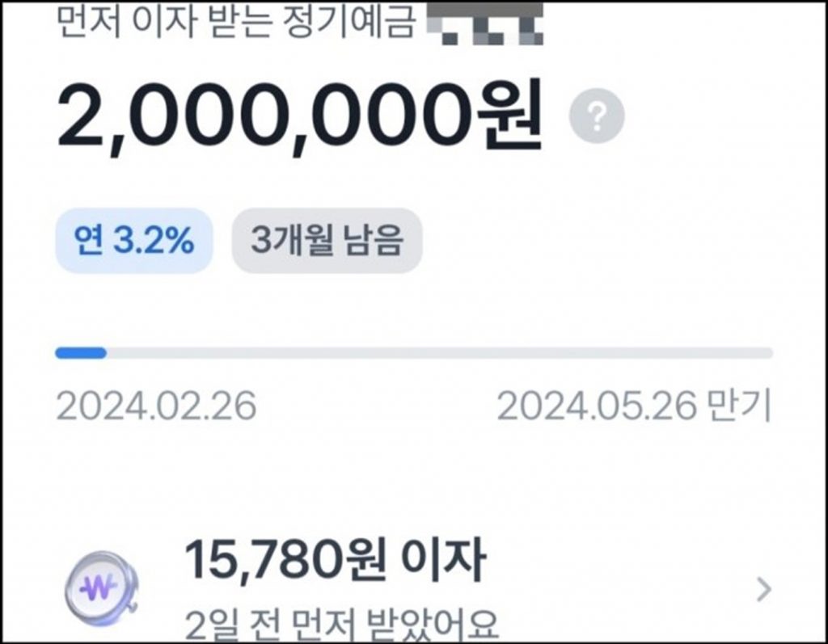This screenshot has height=644, width=828.
Task: Select the 연 3.2% rate badge
Action: point(134,241)
